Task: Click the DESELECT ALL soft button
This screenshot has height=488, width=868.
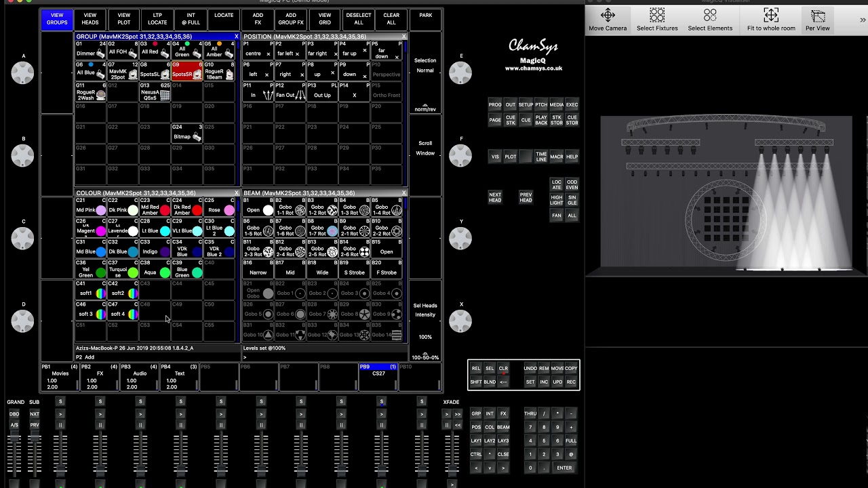Action: 358,18
